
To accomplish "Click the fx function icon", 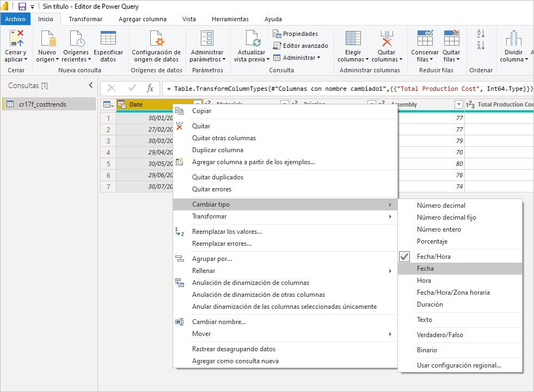I will coord(150,89).
